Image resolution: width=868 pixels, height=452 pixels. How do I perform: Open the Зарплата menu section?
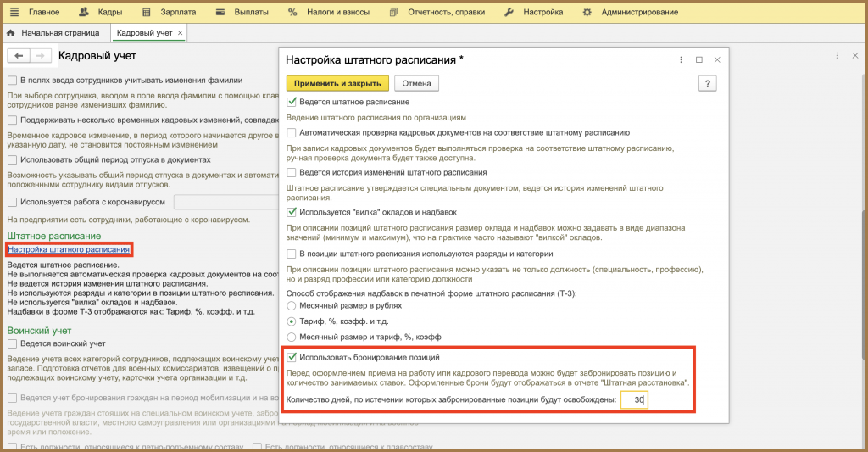tap(170, 12)
